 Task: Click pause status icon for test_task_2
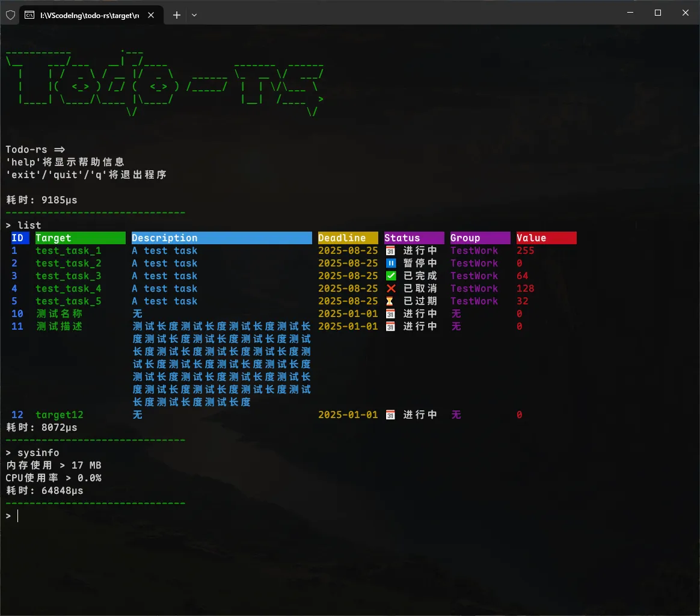tap(391, 263)
